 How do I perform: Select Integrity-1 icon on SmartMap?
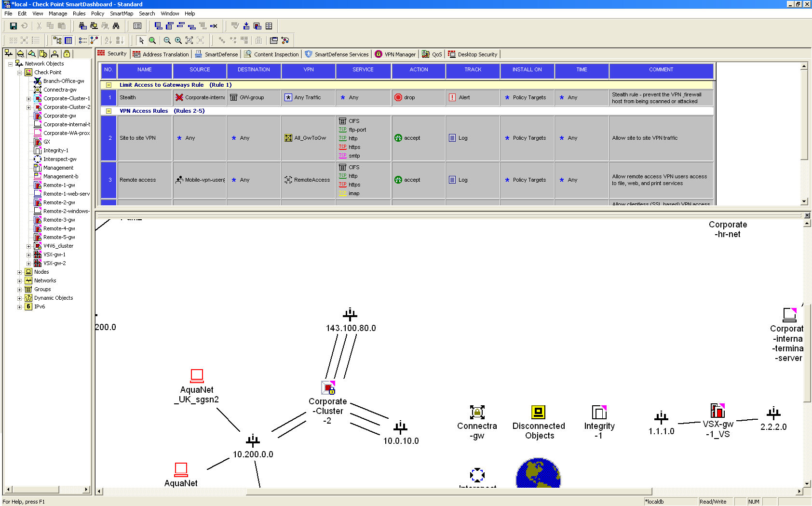pos(599,412)
